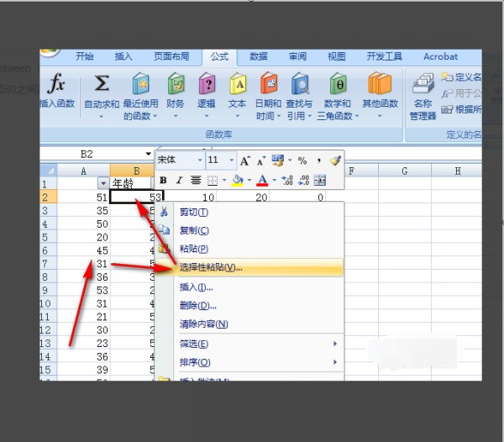The height and width of the screenshot is (442, 504).
Task: Open the 查找与引用 lookup functions icon
Action: 300,83
